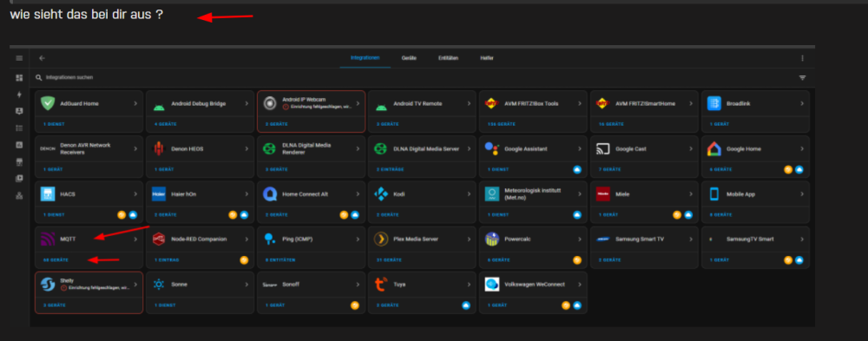Click the Plex Media Server icon
The height and width of the screenshot is (341, 868).
[x=381, y=239]
